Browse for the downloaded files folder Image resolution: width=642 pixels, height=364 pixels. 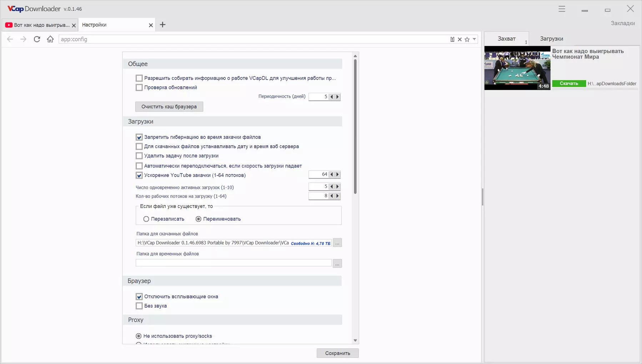point(337,243)
